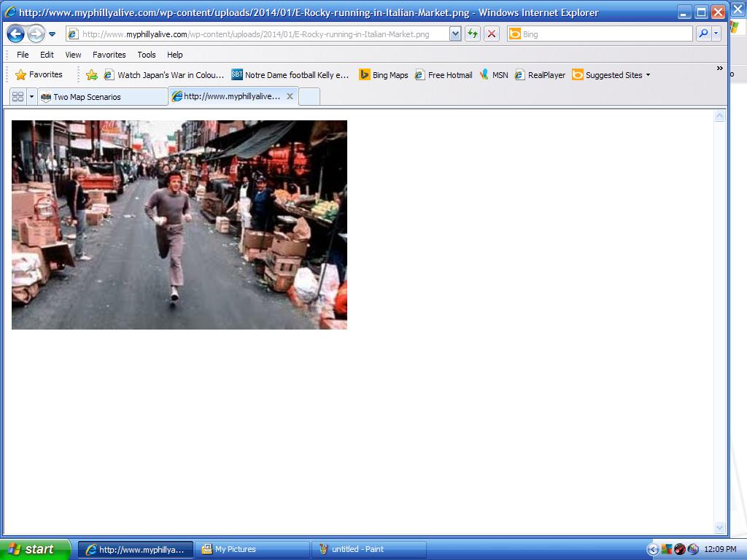747x560 pixels.
Task: Open My Pictures from the taskbar
Action: (x=252, y=550)
